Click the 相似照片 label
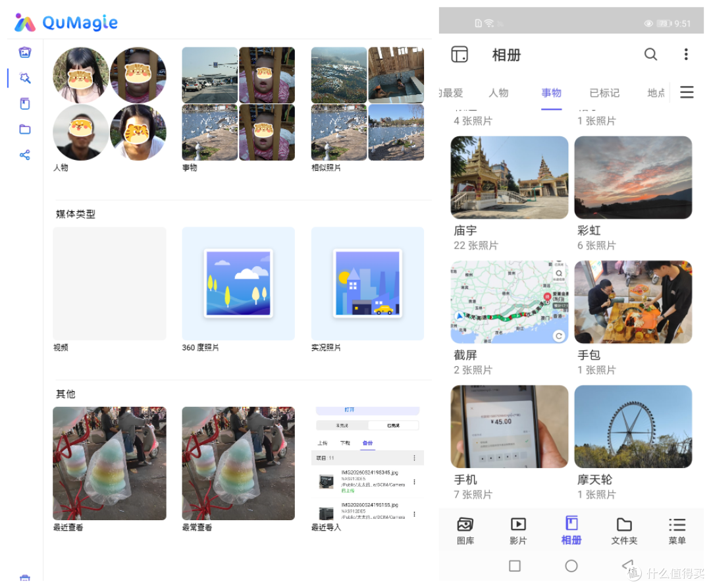The height and width of the screenshot is (588, 711). coord(326,168)
